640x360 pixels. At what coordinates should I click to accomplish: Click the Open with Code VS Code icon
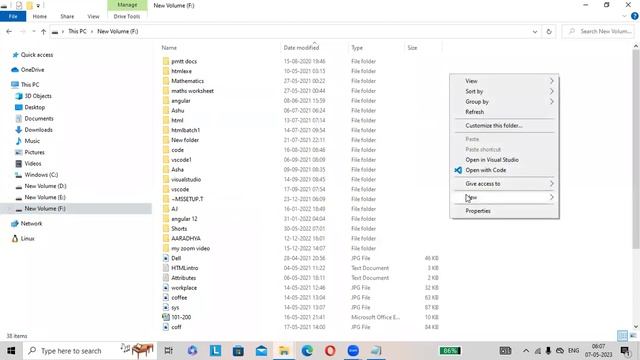click(458, 170)
